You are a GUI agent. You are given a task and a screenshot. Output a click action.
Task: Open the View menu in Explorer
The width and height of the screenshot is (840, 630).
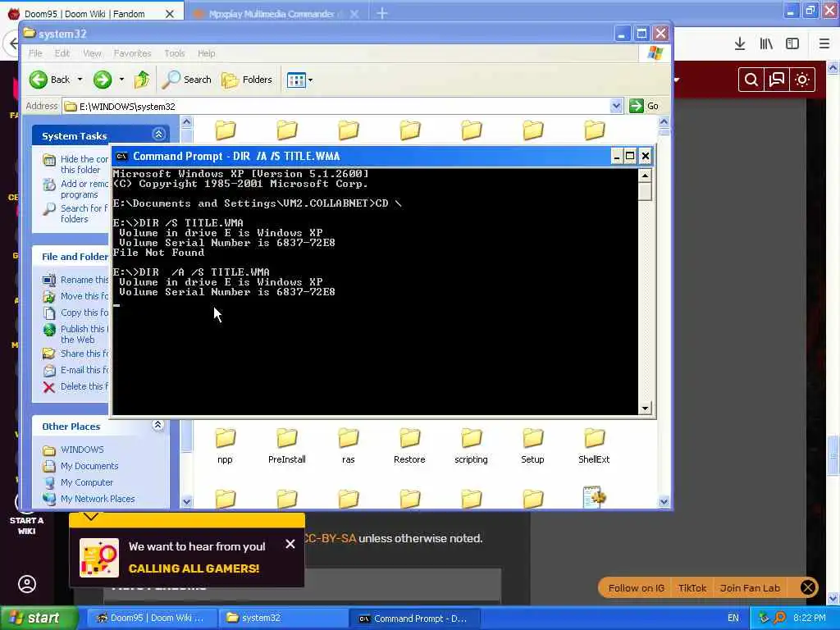coord(92,53)
